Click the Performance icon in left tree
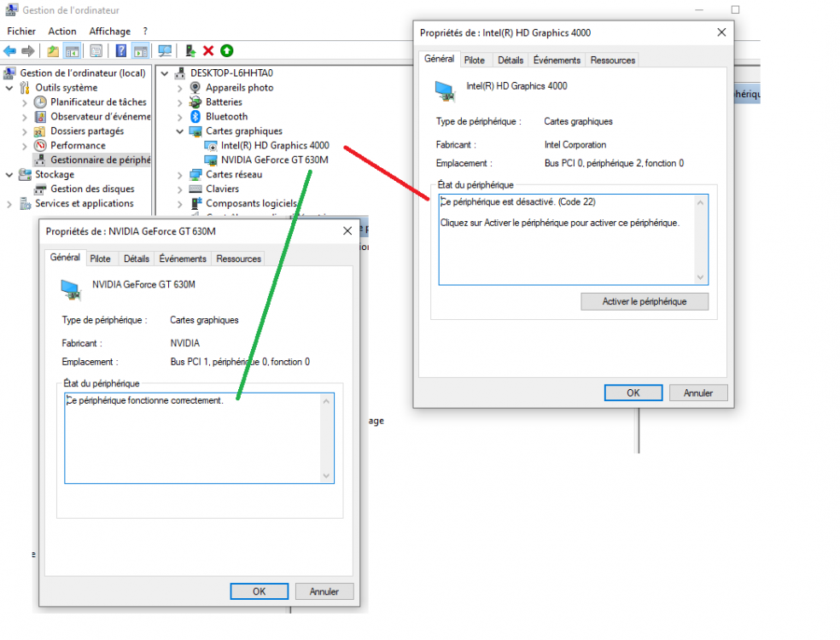Image resolution: width=840 pixels, height=640 pixels. pyautogui.click(x=40, y=146)
